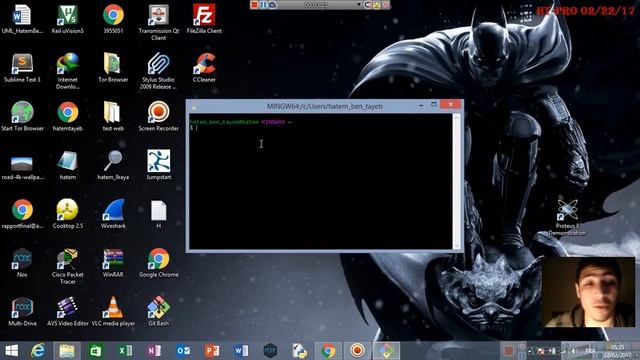Launch Cisco Packet Tracer shortcut
The height and width of the screenshot is (360, 640).
68,267
